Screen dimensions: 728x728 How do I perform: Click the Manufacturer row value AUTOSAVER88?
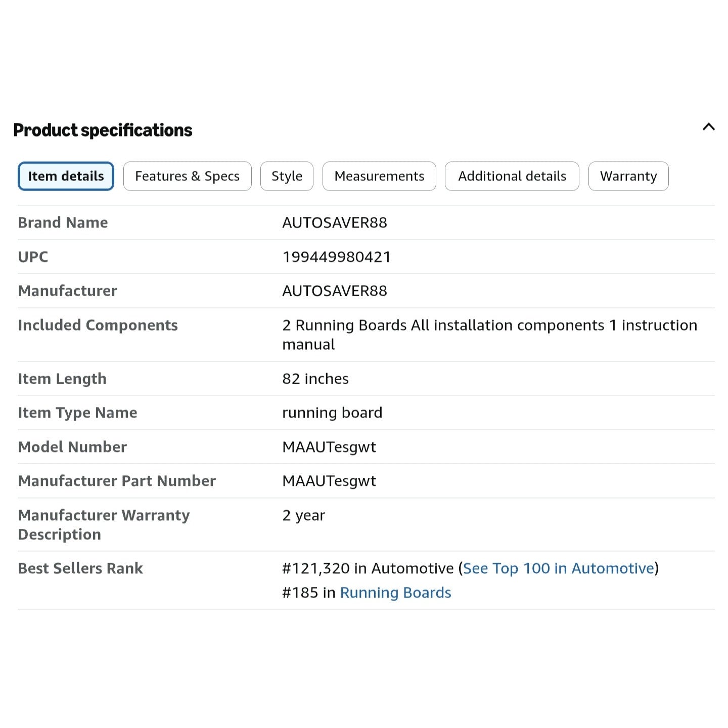click(x=335, y=291)
